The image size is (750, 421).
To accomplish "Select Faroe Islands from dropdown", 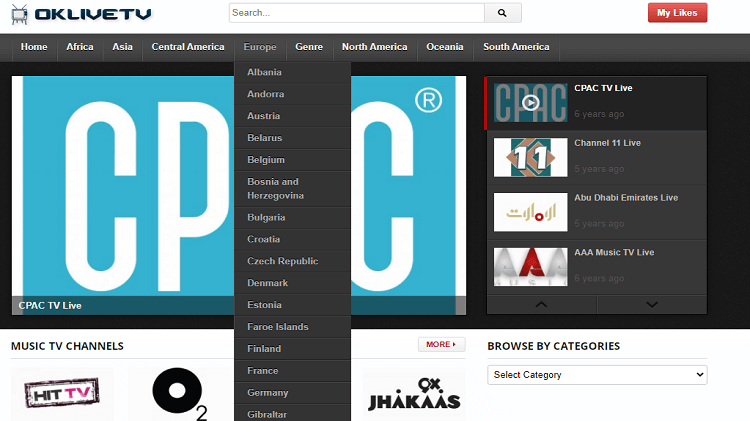I will [x=292, y=327].
